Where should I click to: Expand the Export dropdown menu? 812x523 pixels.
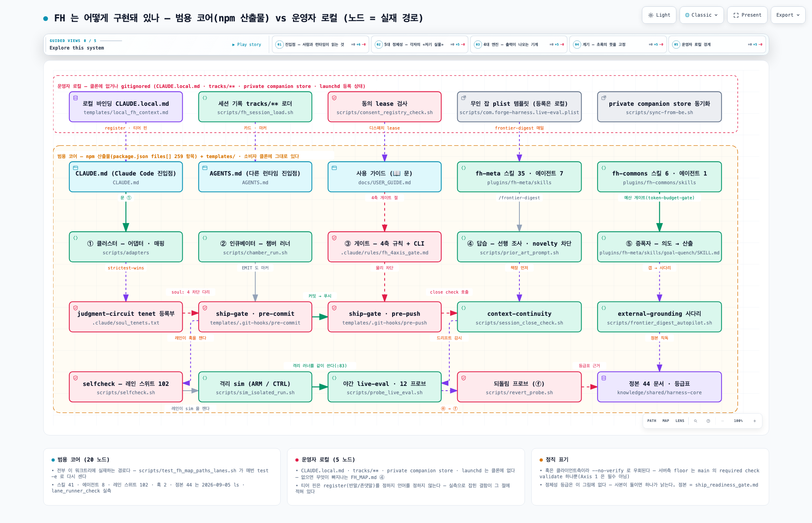pos(788,15)
